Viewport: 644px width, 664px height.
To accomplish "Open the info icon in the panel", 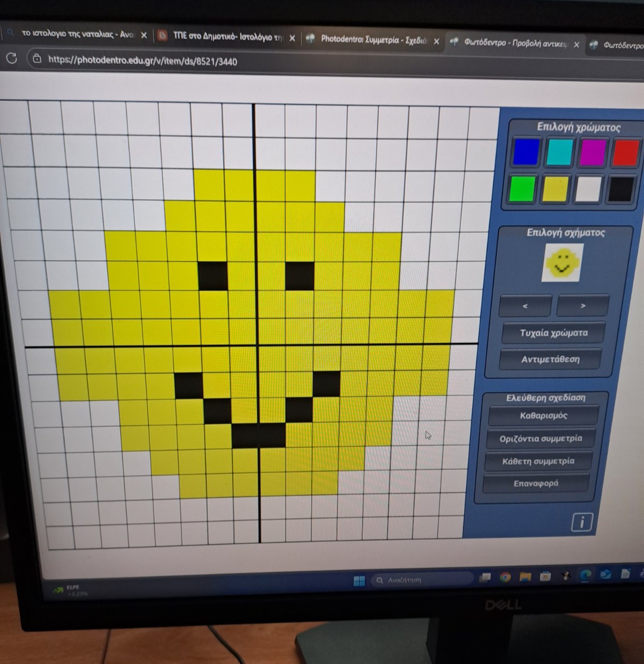I will [x=582, y=521].
